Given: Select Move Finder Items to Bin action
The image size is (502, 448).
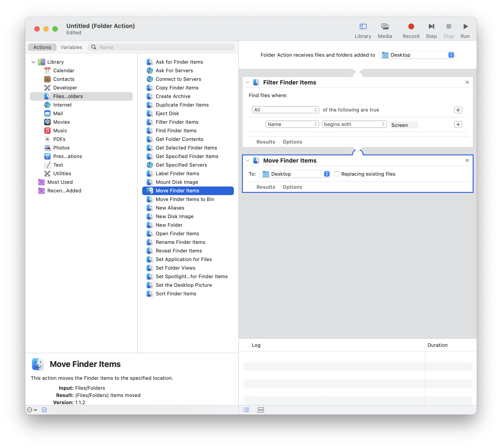Looking at the screenshot, I should [185, 199].
